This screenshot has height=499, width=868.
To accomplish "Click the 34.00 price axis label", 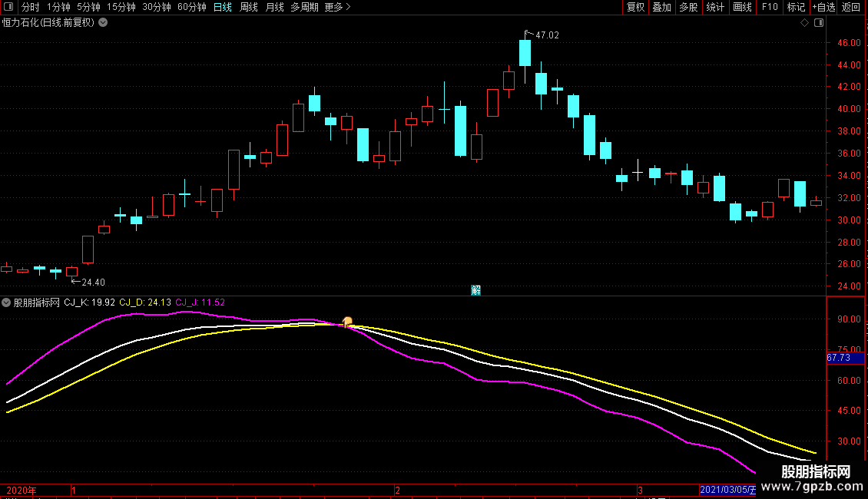I will click(849, 175).
